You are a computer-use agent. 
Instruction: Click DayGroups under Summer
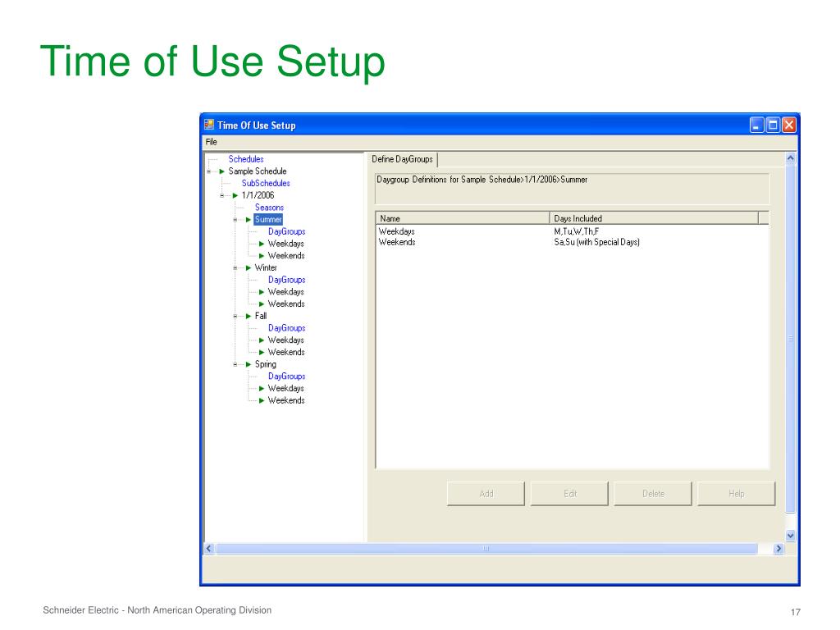pyautogui.click(x=286, y=231)
